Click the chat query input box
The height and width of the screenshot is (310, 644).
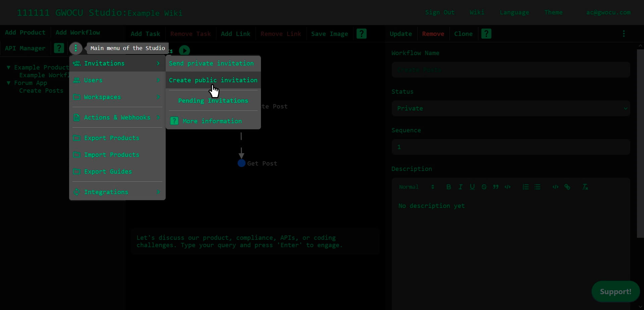click(x=255, y=241)
